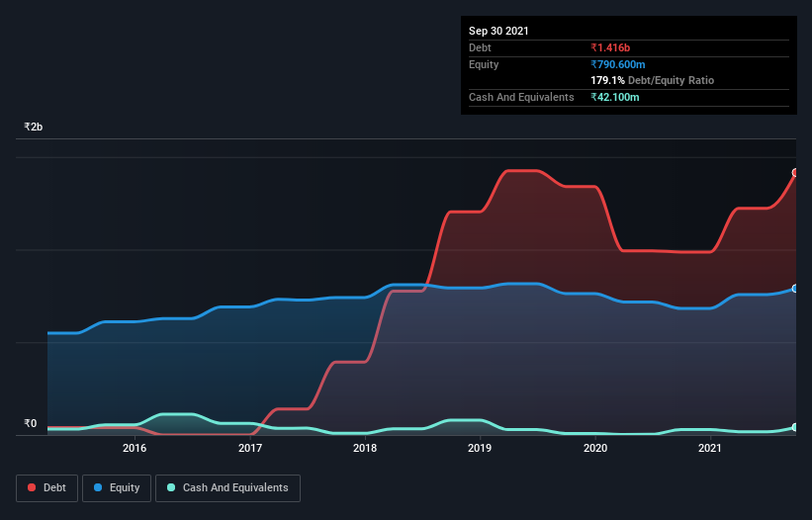Screen dimensions: 812x520
Task: Click the ₹790.600m equity value in tooltip
Action: coord(618,64)
